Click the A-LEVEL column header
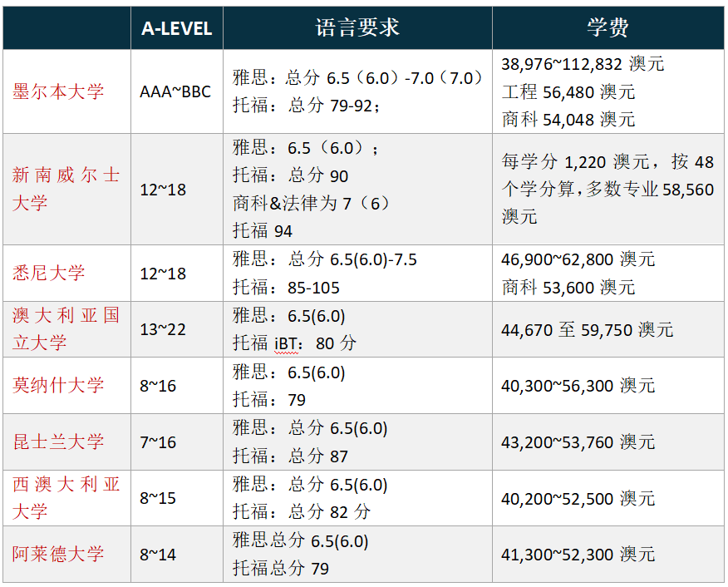The image size is (728, 587). click(x=176, y=27)
